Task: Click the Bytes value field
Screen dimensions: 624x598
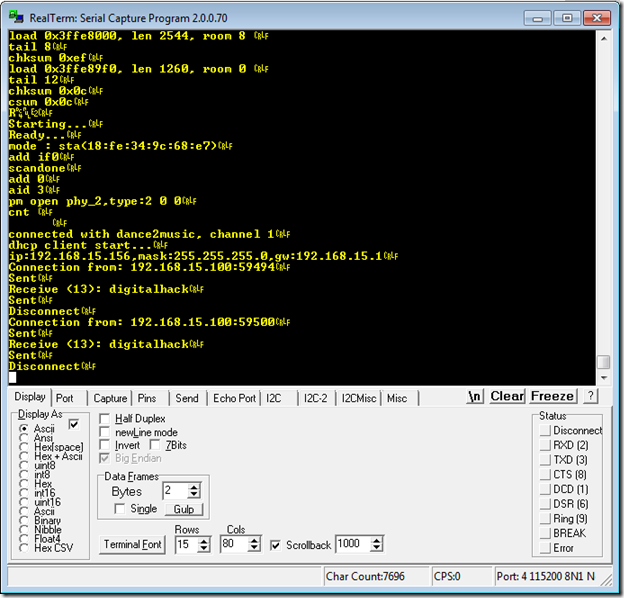Action: point(175,491)
